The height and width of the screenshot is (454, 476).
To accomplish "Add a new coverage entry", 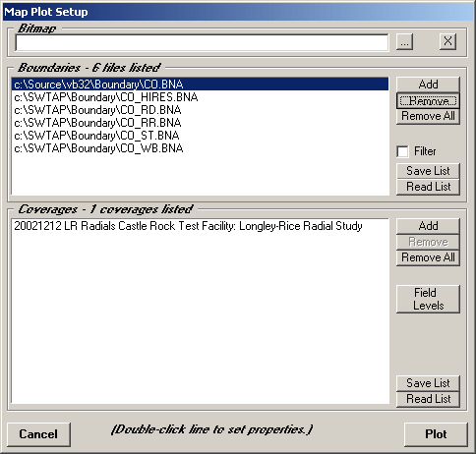I will [x=428, y=226].
